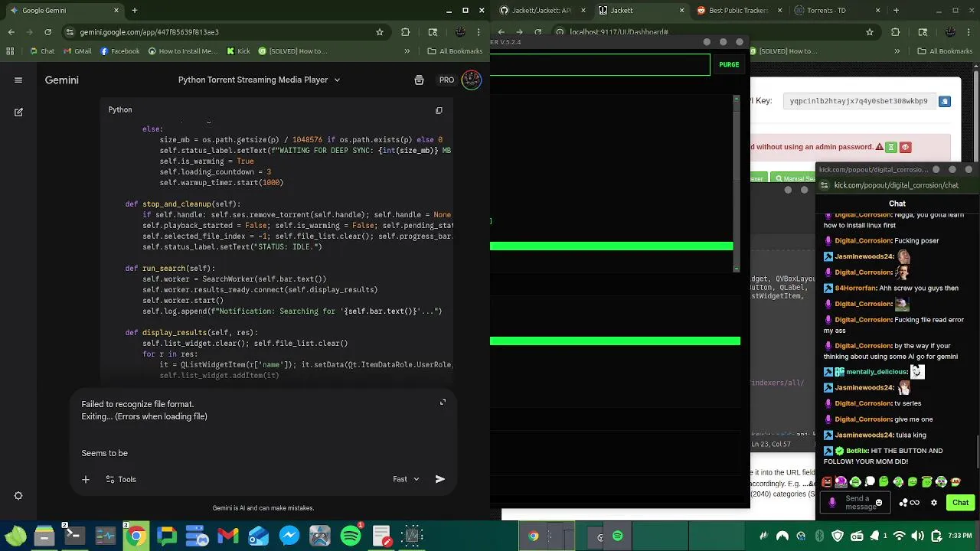
Task: Open the Gemini main menu hamburger
Action: [18, 80]
